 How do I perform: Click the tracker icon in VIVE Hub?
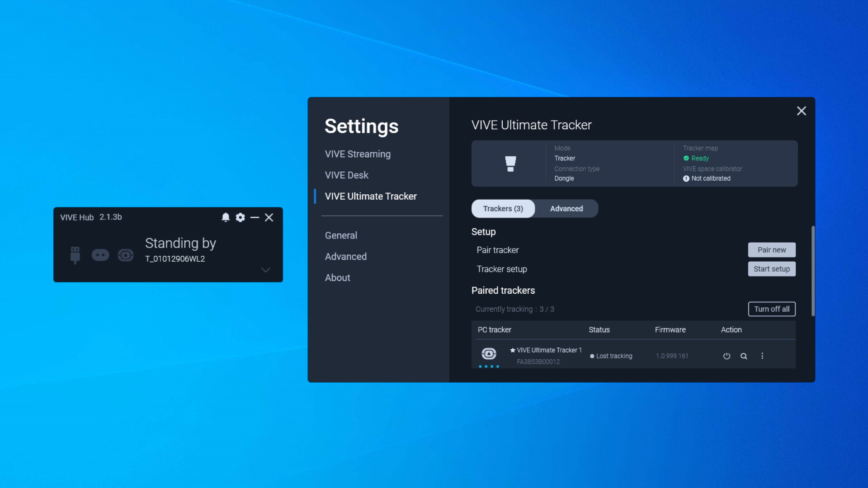pos(126,255)
